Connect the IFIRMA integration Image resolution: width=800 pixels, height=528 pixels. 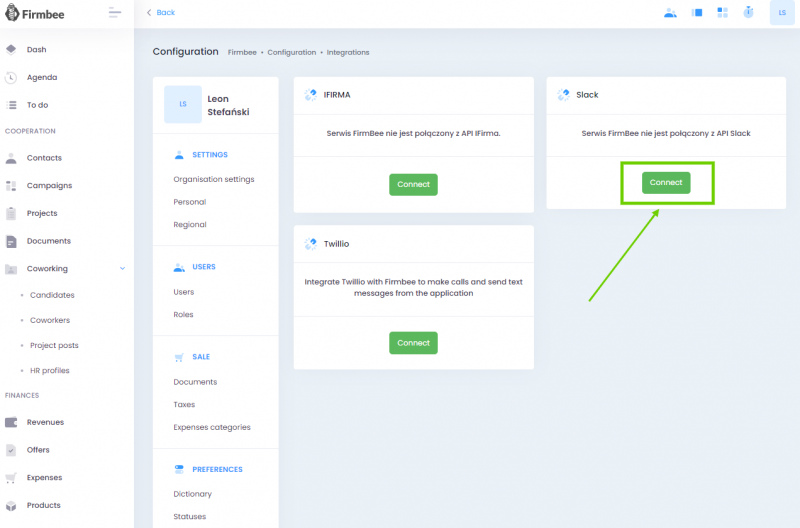click(x=413, y=185)
